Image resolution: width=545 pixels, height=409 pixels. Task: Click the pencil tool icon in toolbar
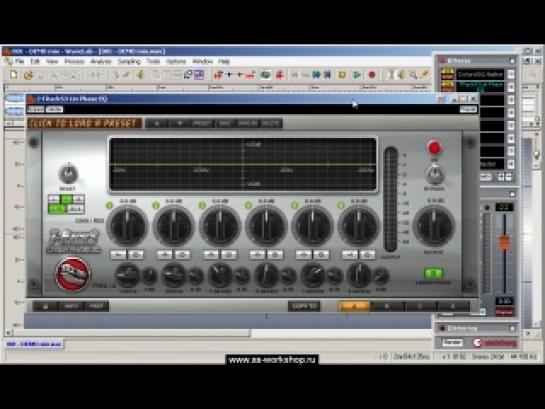pos(424,74)
